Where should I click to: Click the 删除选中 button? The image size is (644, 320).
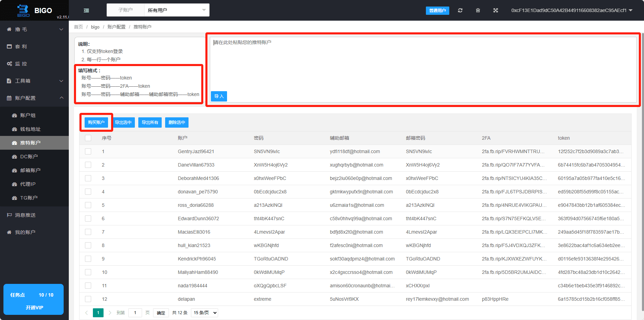(177, 122)
